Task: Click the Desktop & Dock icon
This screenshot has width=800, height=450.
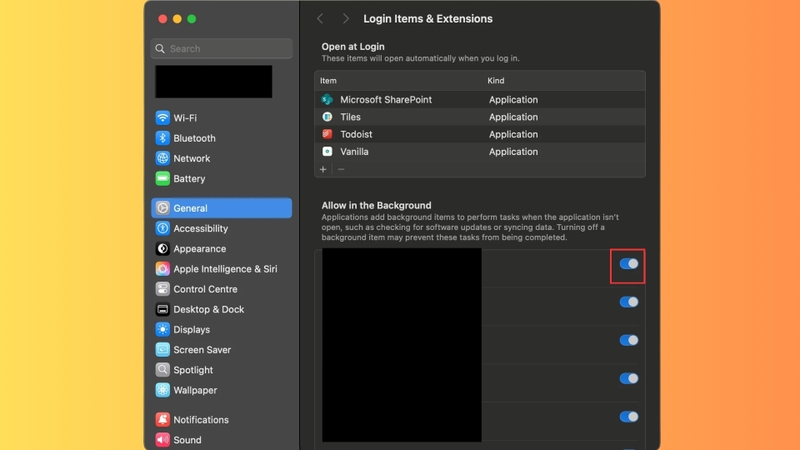Action: tap(162, 309)
